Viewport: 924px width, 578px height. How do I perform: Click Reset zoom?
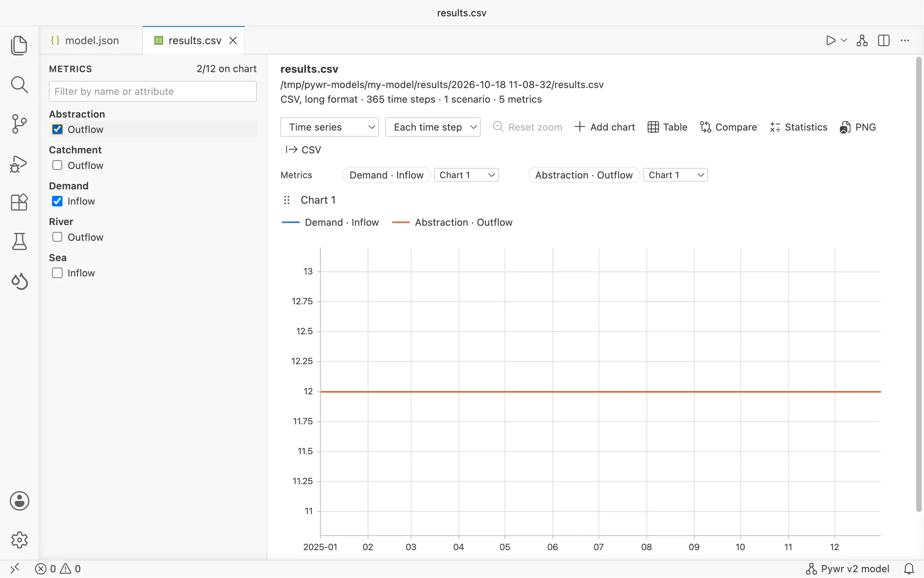[528, 127]
